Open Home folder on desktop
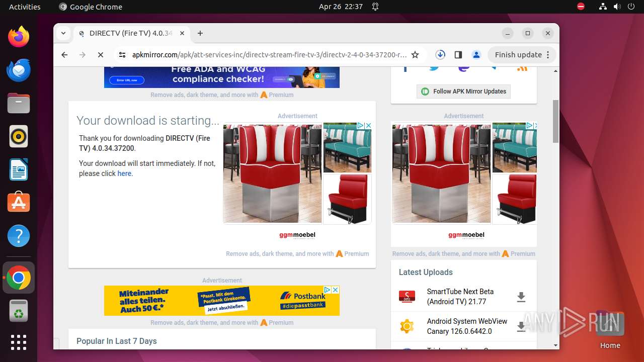Viewport: 644px width, 362px height. pos(610,330)
